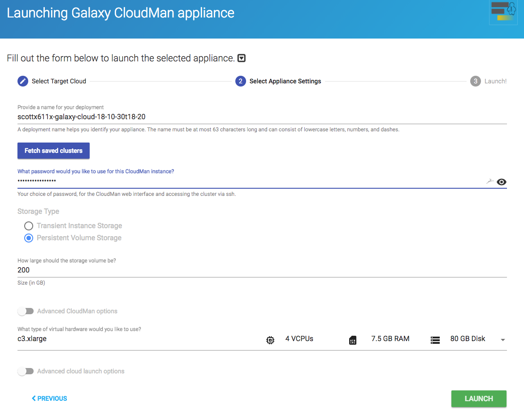Click the RAM memory icon by 7.5 GB RAM
The image size is (524, 420).
(x=353, y=340)
